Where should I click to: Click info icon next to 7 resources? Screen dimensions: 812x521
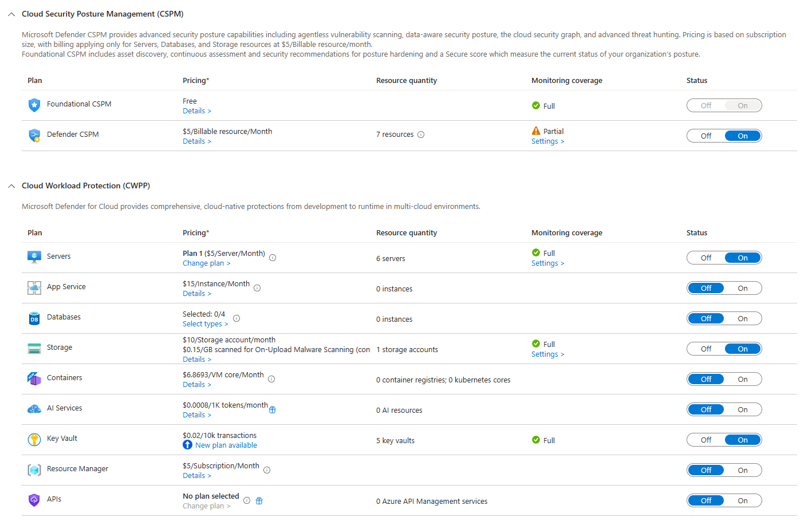pos(421,135)
